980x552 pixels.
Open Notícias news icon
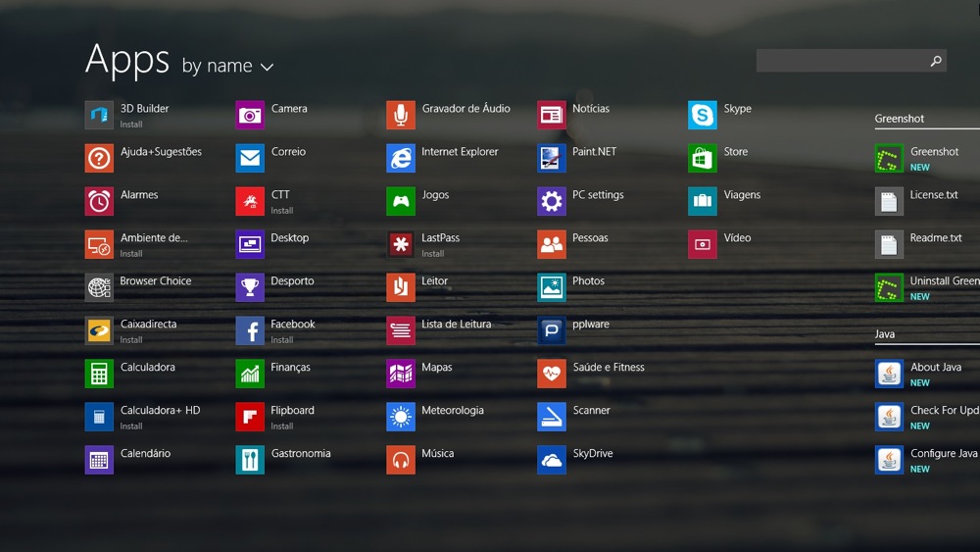(x=551, y=115)
